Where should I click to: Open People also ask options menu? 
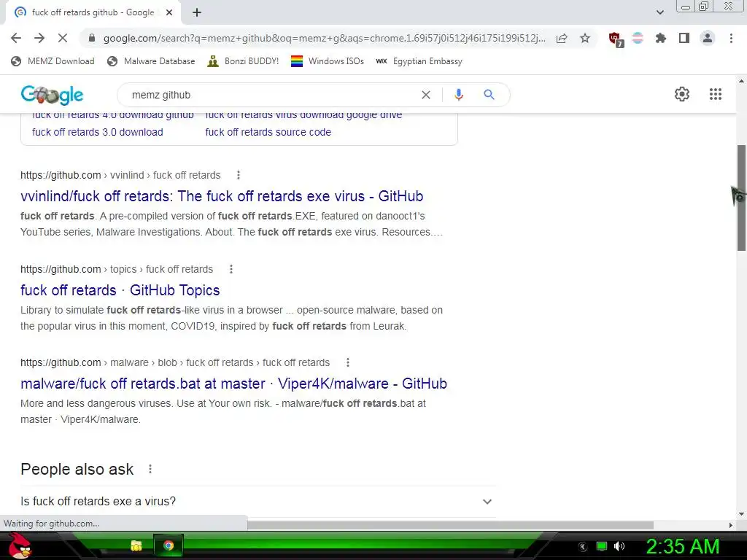point(150,469)
